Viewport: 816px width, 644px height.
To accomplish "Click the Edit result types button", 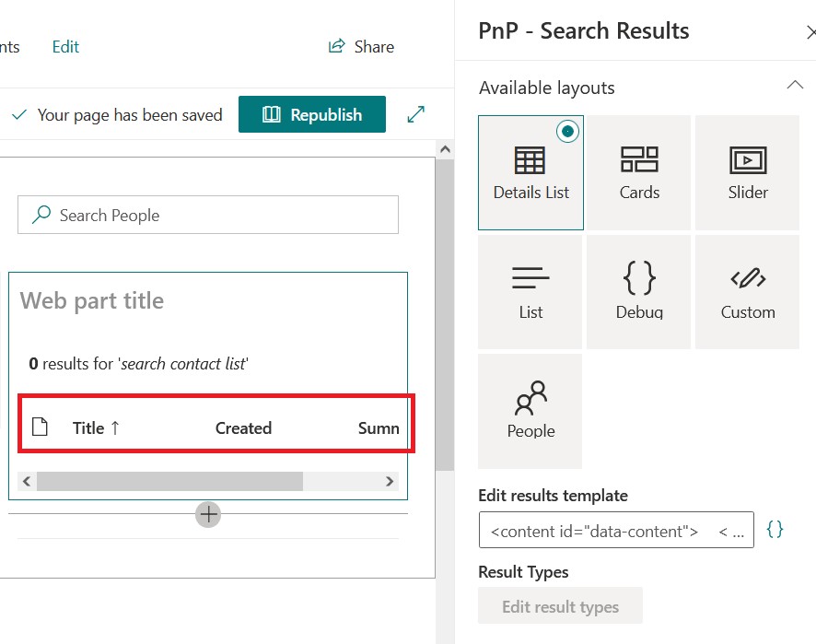I will coord(560,606).
